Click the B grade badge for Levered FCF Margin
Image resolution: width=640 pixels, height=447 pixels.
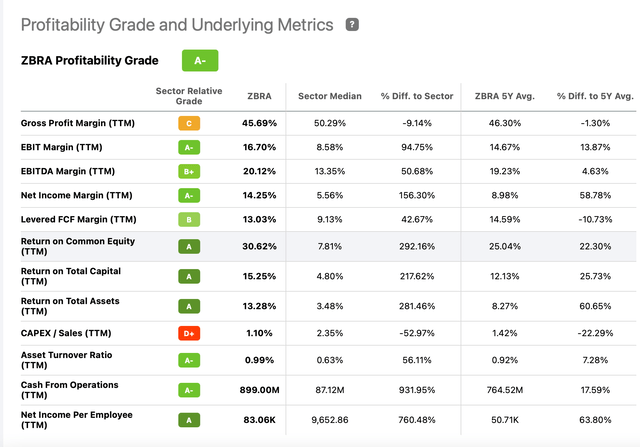(188, 219)
